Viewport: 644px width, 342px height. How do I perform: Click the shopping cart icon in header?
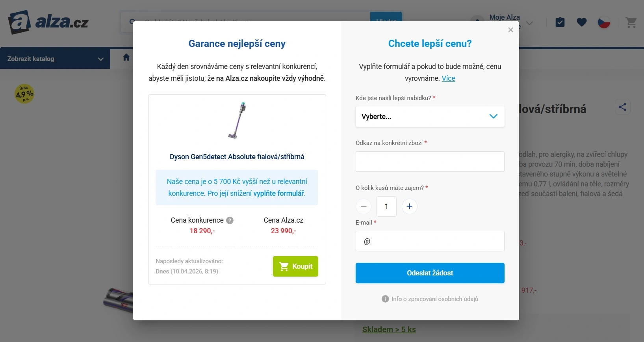[631, 22]
